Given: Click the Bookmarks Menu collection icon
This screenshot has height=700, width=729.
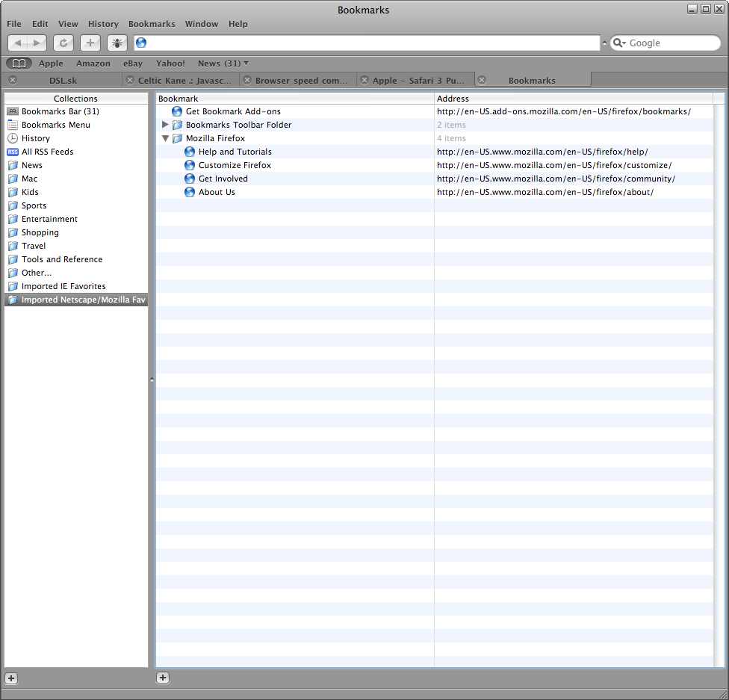Looking at the screenshot, I should pos(13,125).
